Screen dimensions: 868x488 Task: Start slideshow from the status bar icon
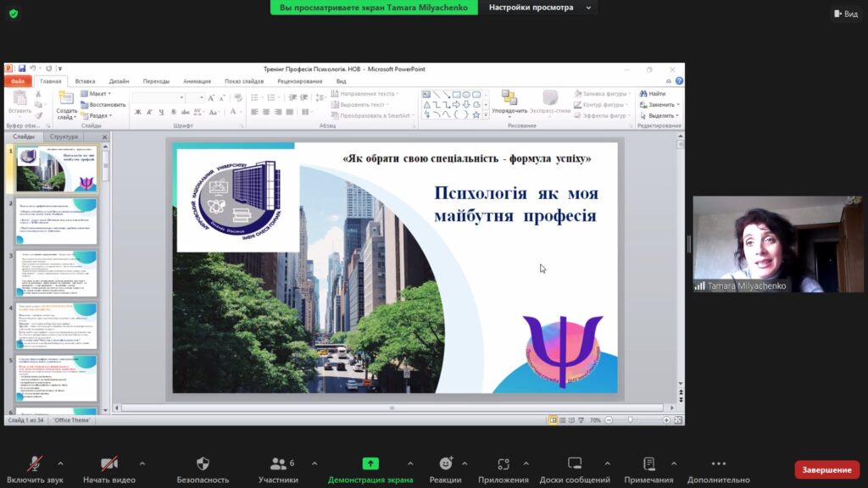581,420
